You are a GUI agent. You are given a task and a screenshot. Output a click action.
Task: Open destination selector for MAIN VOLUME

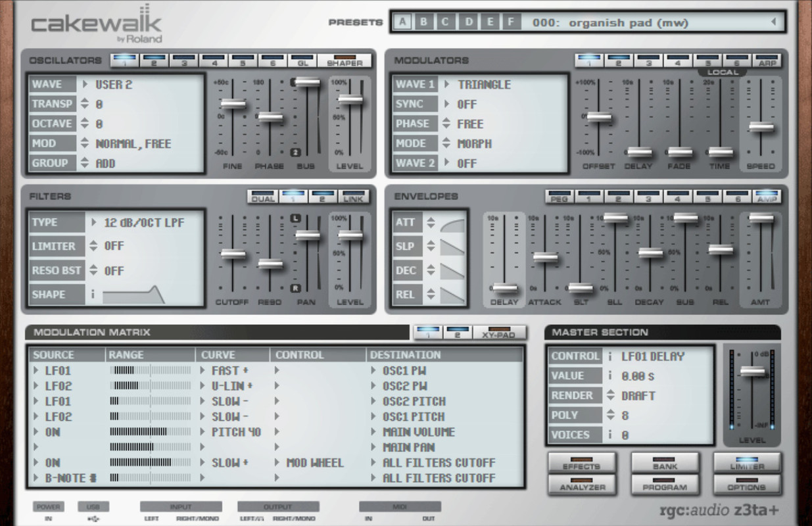tap(375, 432)
